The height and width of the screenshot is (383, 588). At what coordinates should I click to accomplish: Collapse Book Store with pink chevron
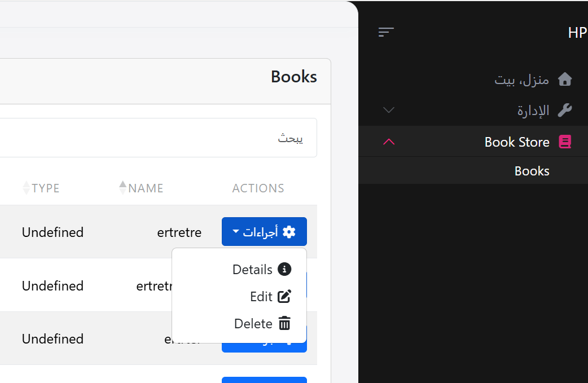pyautogui.click(x=389, y=142)
